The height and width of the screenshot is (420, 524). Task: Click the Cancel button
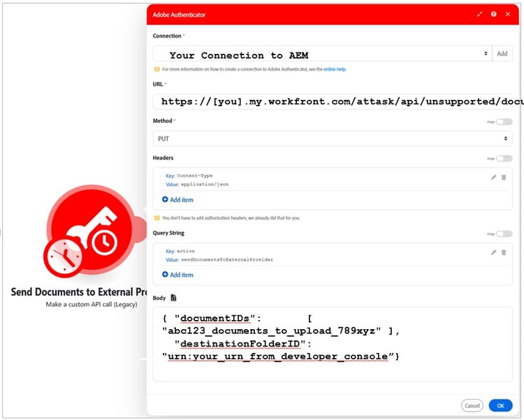(x=472, y=405)
